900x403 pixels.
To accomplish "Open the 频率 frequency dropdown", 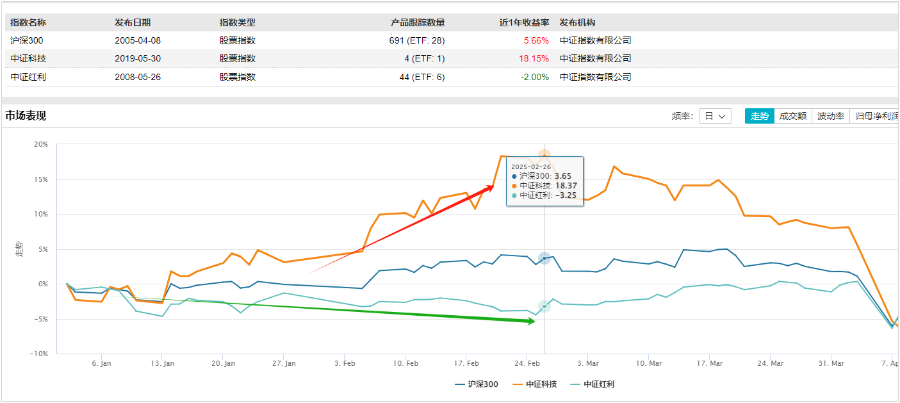I will [716, 116].
